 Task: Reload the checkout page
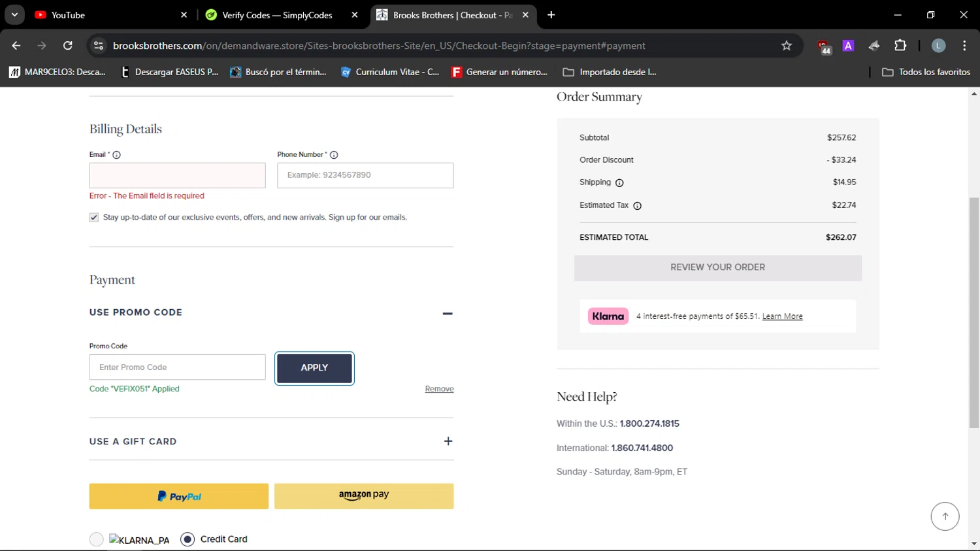tap(67, 45)
